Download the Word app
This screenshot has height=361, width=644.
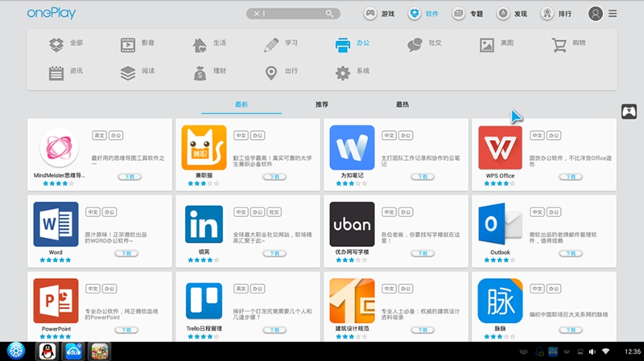(126, 252)
